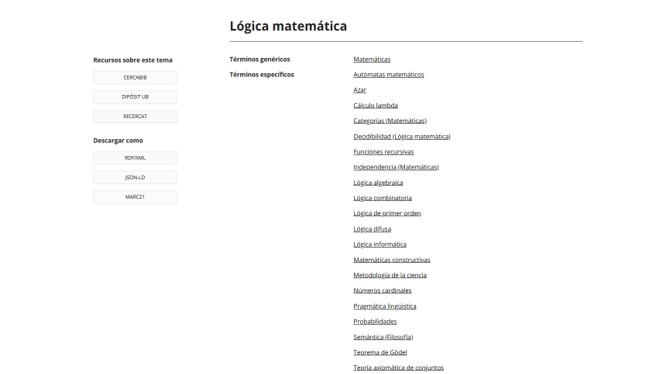Screen dimensions: 656x374
Task: Select Categorías (Matemáticas) link
Action: click(x=390, y=121)
